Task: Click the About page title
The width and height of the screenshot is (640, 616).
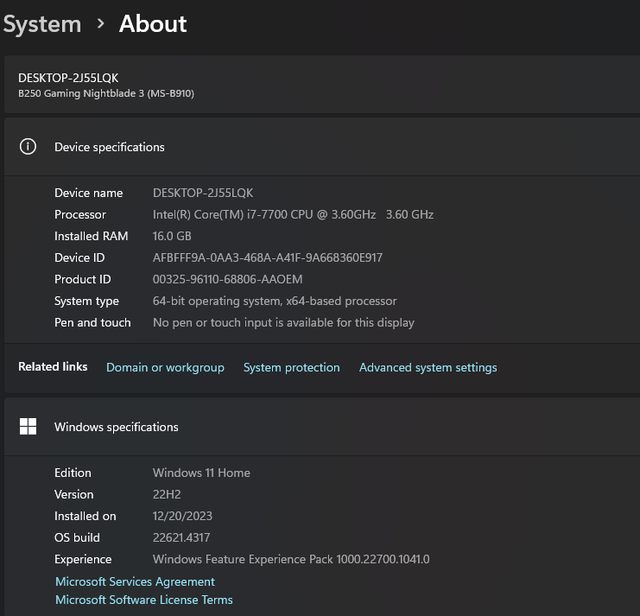Action: pos(153,24)
